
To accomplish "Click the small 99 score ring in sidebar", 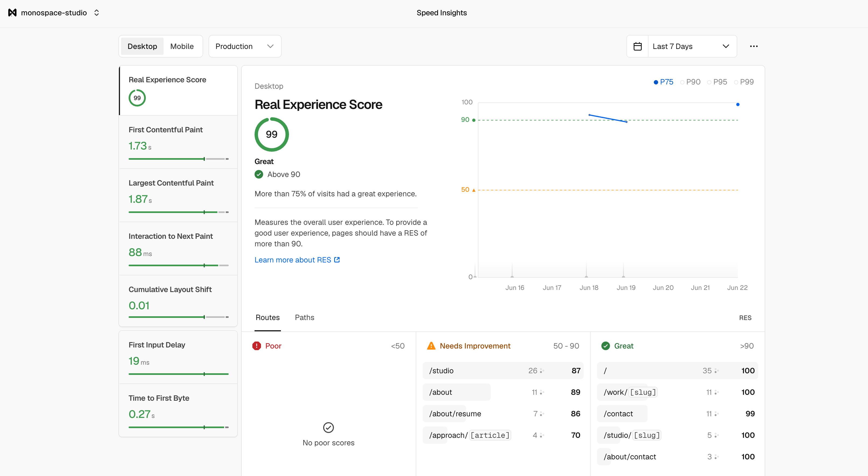I will coord(137,98).
